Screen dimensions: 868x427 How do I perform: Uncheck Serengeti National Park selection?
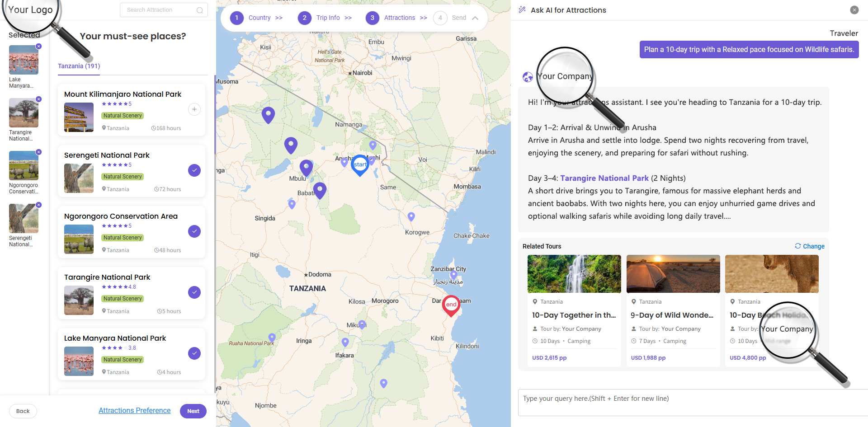(x=194, y=170)
